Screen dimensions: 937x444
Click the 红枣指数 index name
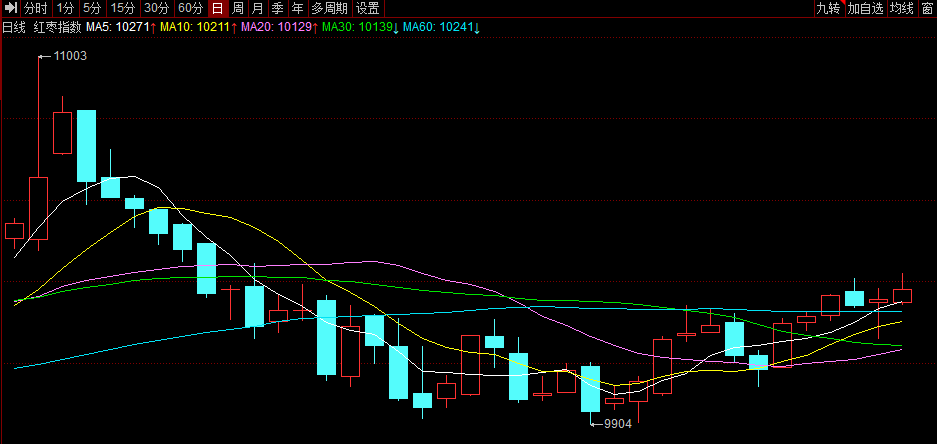(x=58, y=27)
